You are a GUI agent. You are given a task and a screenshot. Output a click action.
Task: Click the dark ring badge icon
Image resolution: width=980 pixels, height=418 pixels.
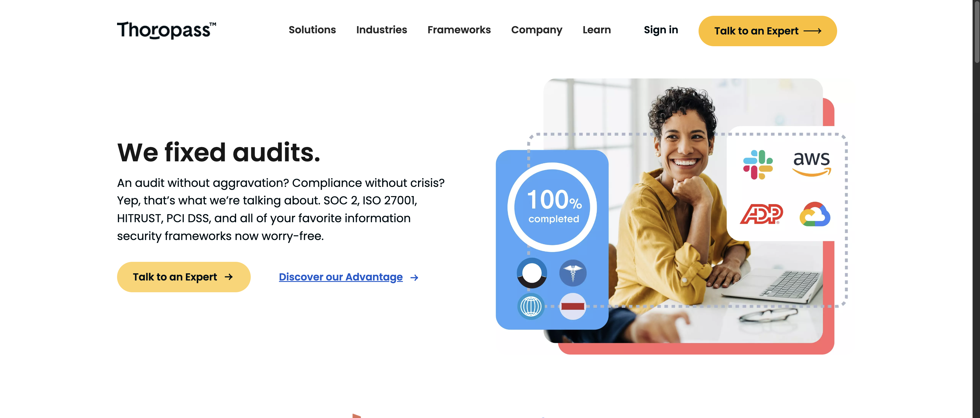point(532,273)
